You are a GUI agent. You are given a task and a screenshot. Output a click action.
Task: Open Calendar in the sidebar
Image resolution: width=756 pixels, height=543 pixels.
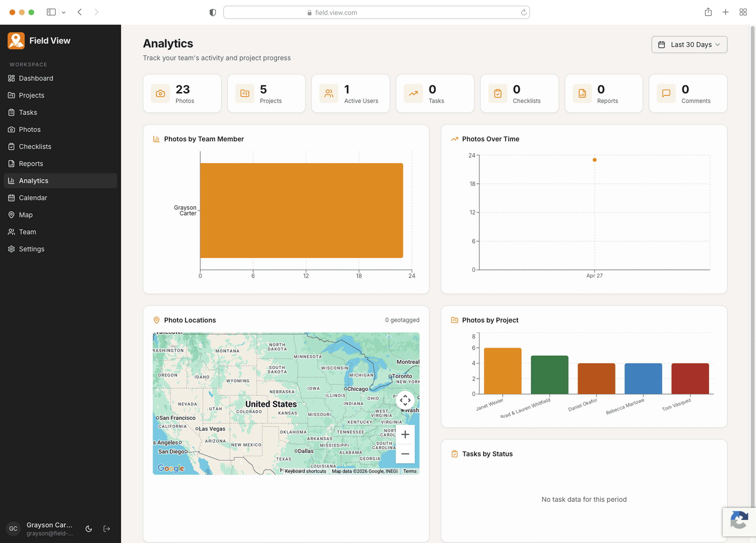[60, 198]
